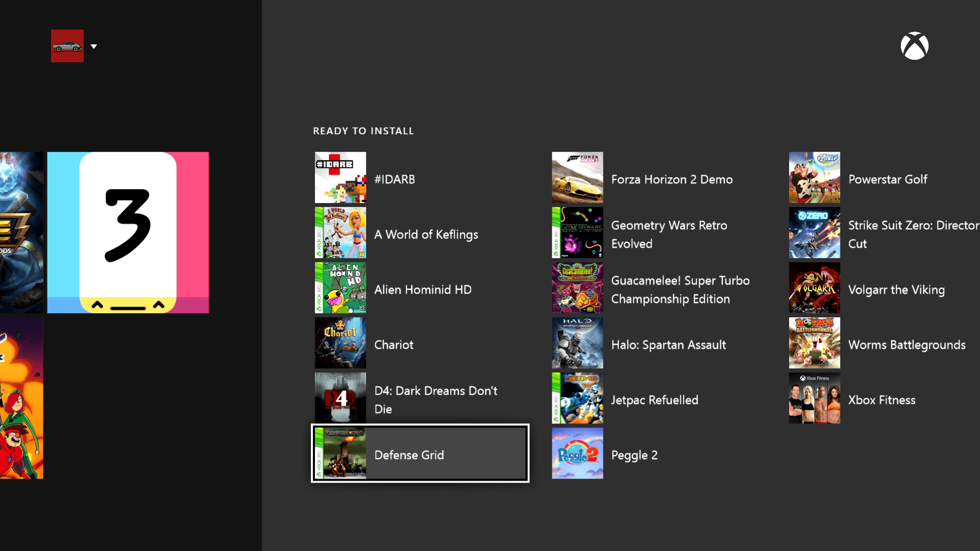Open Forza Horizon 2 Demo cover art

click(577, 178)
